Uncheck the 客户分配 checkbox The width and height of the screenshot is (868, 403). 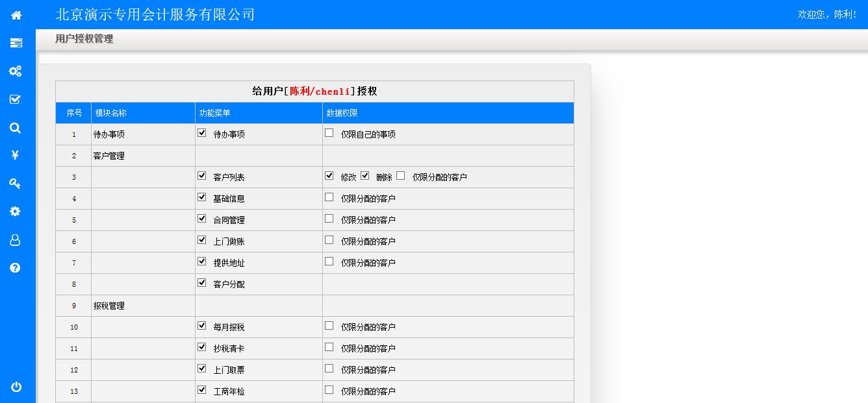202,283
